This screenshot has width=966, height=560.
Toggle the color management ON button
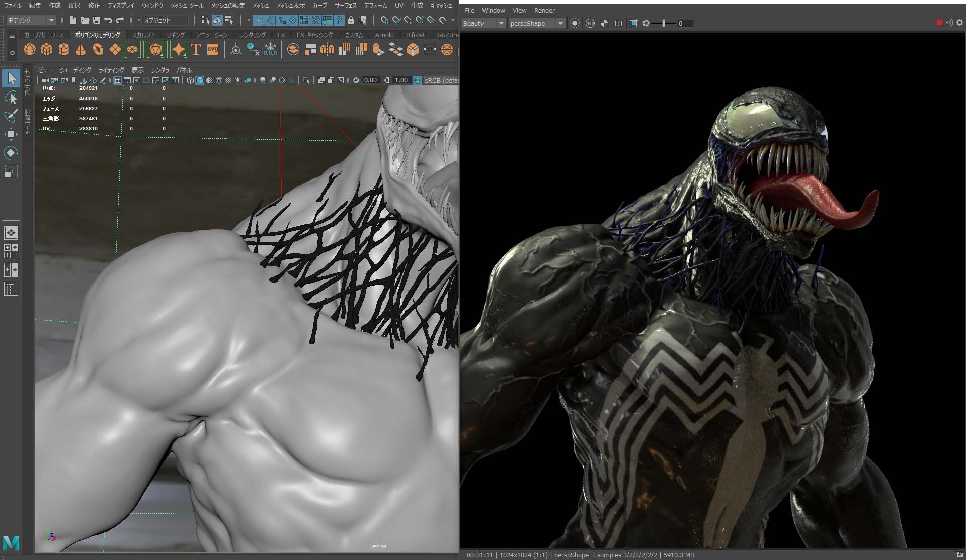point(418,80)
